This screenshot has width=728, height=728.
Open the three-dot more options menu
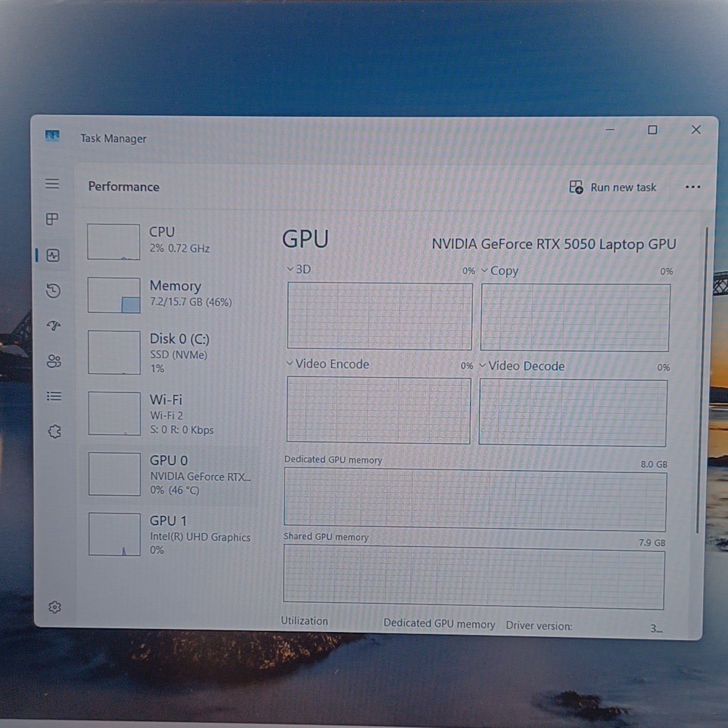click(693, 187)
